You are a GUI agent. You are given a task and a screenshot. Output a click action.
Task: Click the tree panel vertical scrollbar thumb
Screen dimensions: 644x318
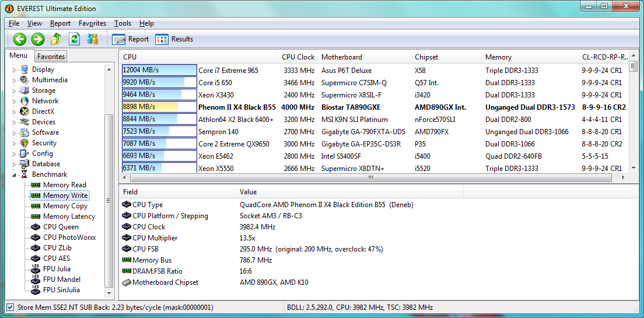(109, 201)
